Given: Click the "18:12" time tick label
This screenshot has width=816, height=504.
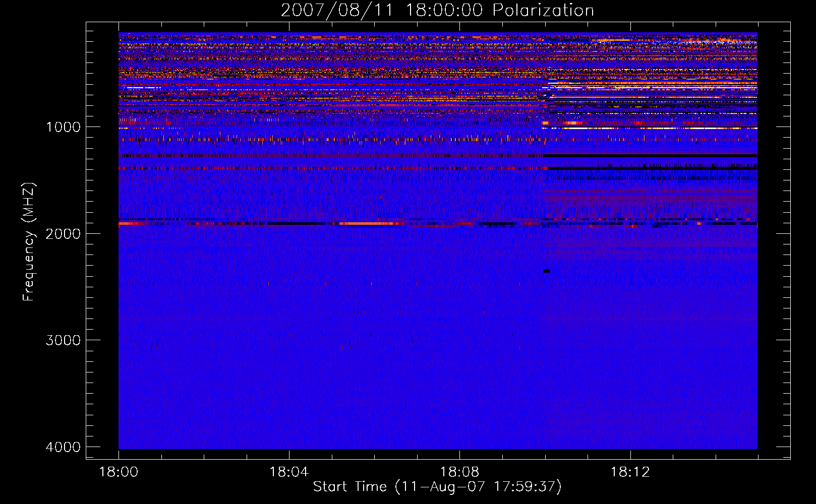Looking at the screenshot, I should [x=630, y=472].
